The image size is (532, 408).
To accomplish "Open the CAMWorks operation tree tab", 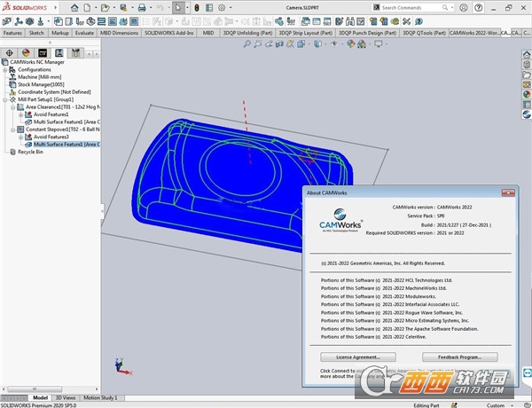I will (59, 52).
